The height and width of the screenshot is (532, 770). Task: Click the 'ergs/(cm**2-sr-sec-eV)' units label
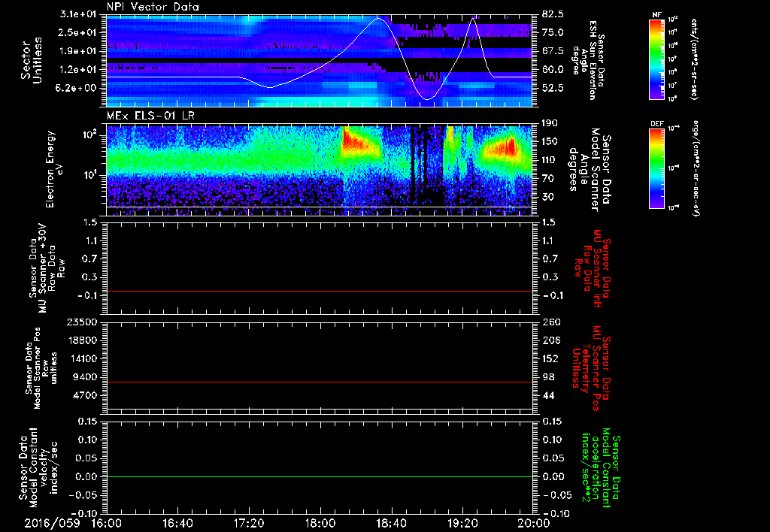coord(695,168)
